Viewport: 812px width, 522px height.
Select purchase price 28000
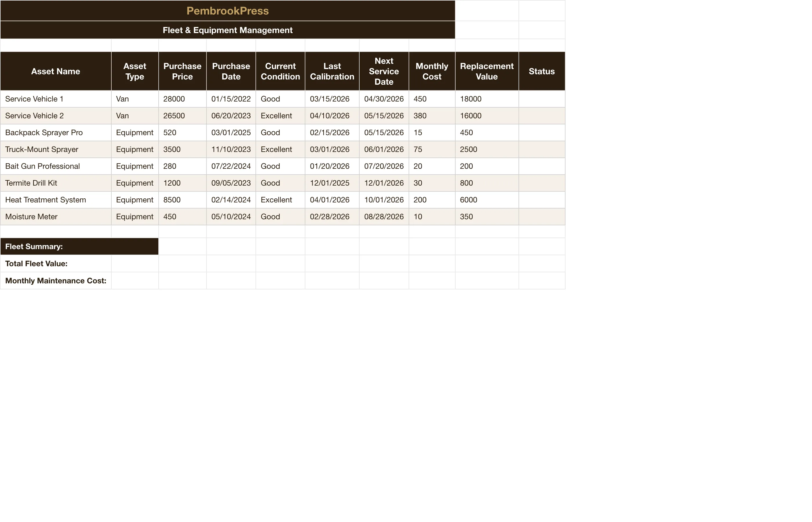[x=182, y=99]
